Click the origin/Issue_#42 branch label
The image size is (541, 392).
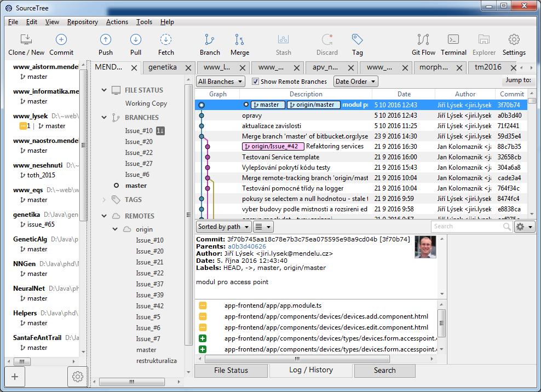(273, 146)
